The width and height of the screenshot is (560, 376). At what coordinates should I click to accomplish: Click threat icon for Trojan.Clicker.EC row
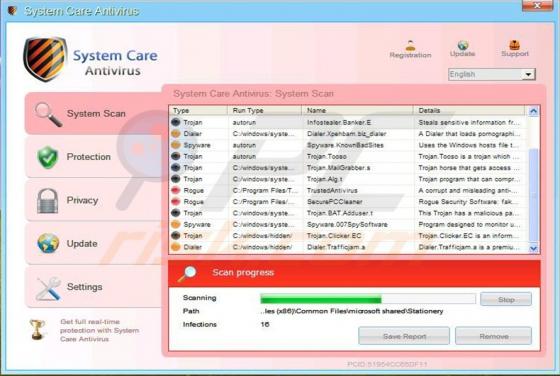pyautogui.click(x=175, y=236)
